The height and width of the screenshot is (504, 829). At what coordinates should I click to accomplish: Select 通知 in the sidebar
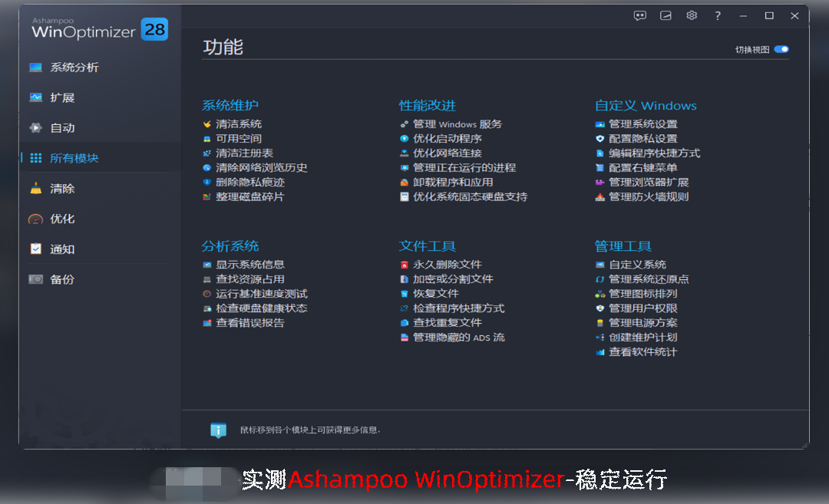point(62,249)
